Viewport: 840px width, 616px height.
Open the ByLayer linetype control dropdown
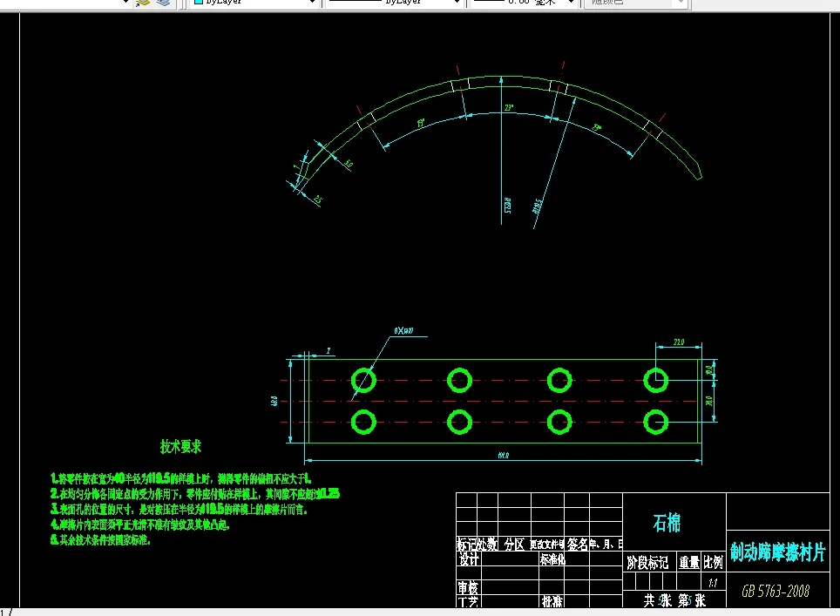(393, 2)
